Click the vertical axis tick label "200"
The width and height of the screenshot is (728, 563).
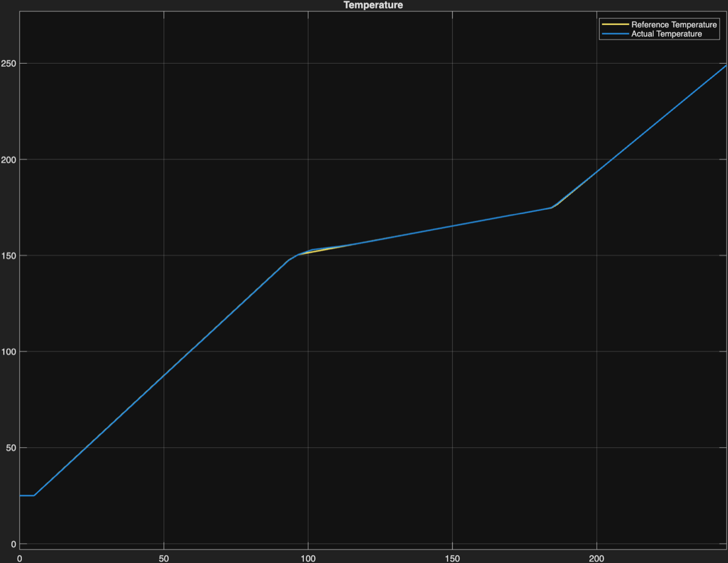click(8, 160)
